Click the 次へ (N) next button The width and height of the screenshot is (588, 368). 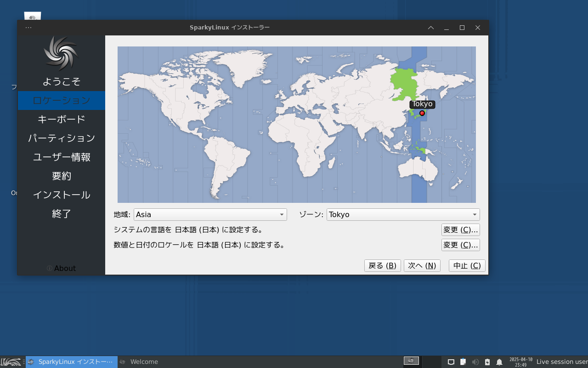tap(422, 265)
